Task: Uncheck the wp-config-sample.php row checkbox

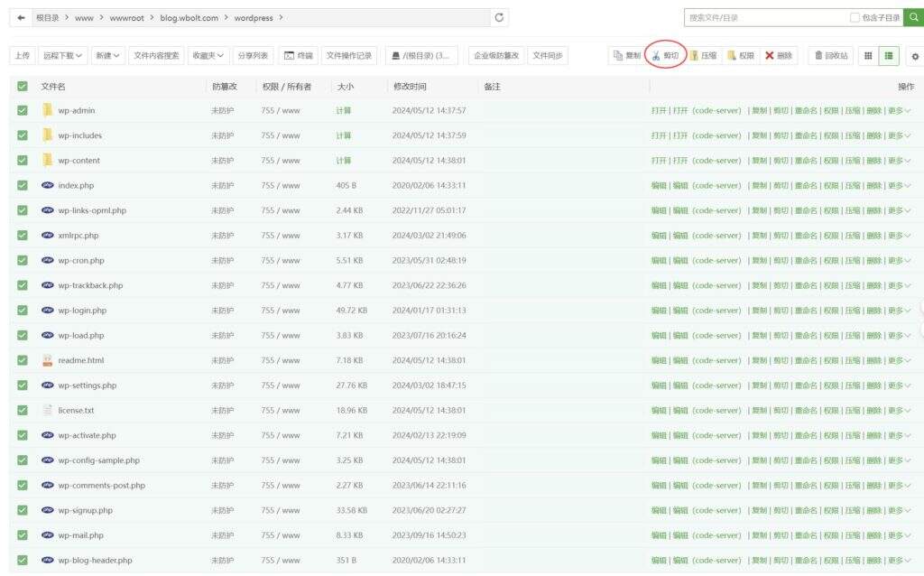Action: point(23,460)
